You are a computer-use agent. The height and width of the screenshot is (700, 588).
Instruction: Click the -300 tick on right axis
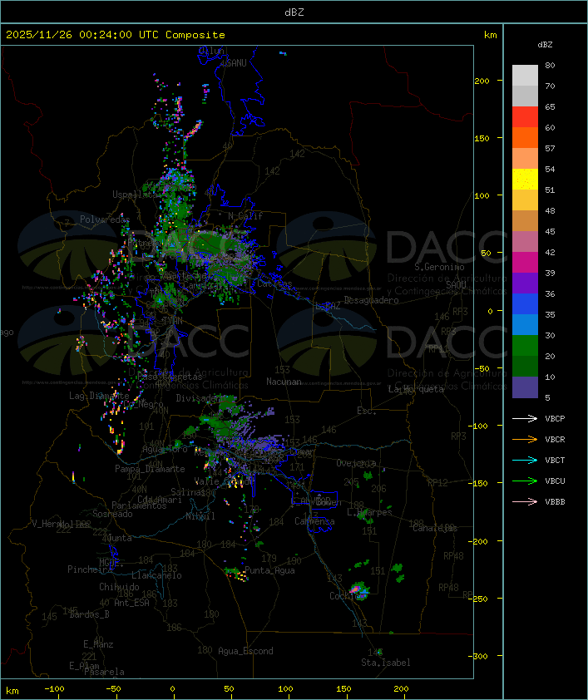click(x=477, y=656)
